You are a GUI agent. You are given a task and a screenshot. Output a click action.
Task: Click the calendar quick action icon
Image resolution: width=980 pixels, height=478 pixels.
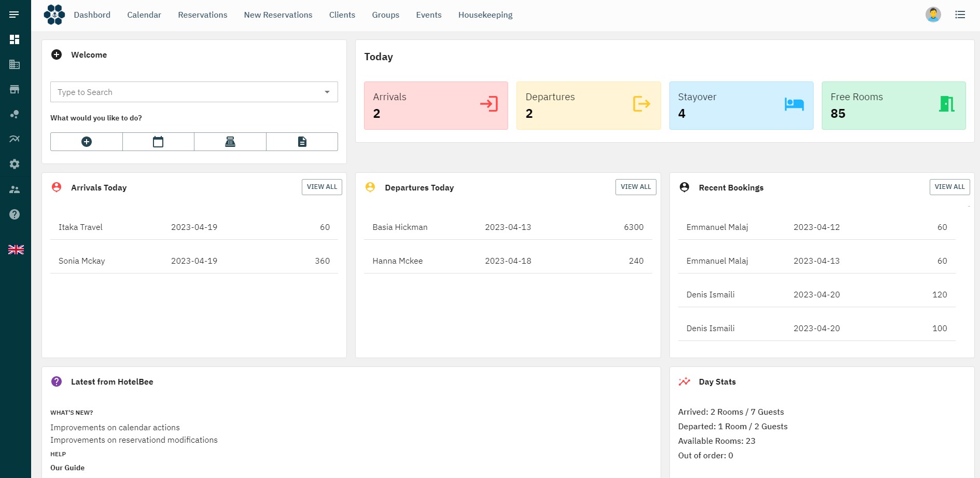158,142
